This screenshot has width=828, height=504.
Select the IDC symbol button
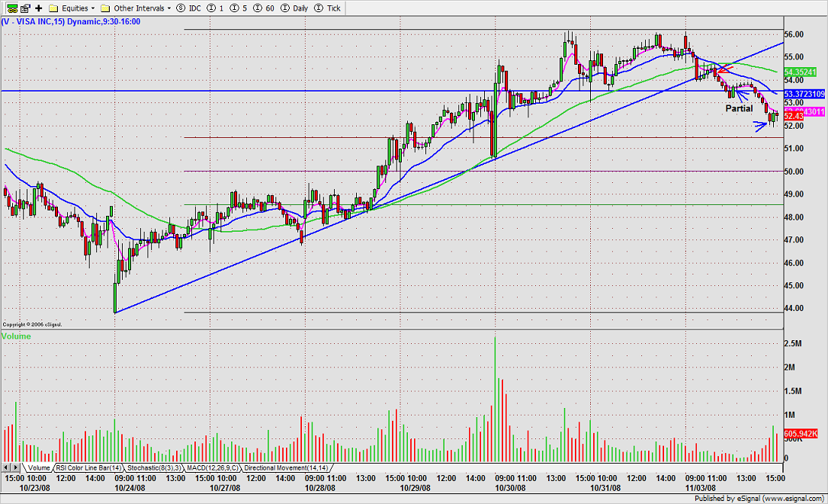tap(188, 8)
